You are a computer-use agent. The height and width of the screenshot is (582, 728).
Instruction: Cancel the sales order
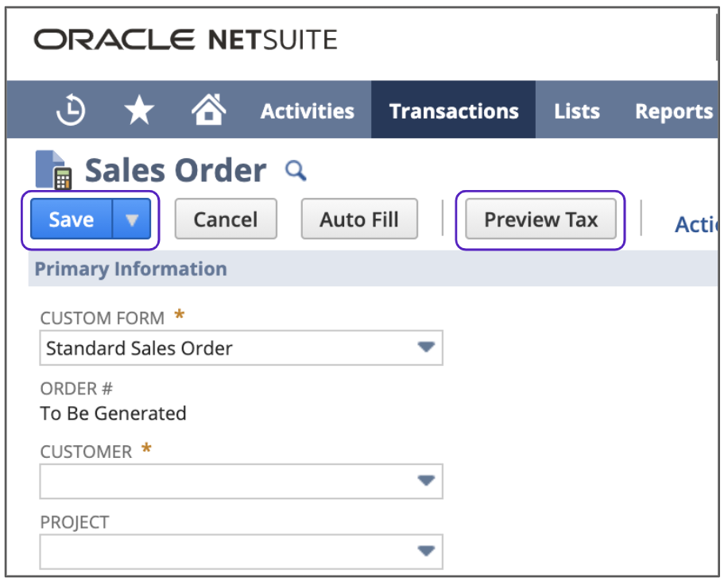[x=225, y=219]
